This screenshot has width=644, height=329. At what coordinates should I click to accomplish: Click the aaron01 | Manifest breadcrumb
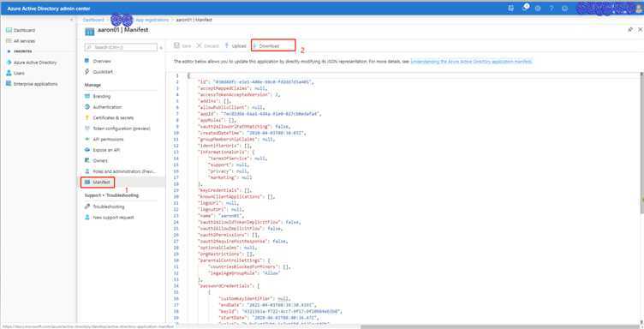tap(194, 20)
